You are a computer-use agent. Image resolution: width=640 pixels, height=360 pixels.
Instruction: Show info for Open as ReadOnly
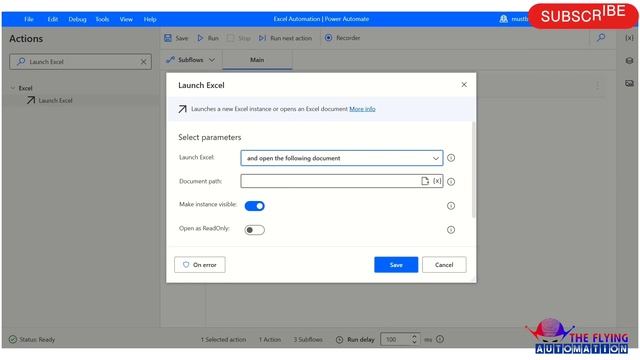(x=451, y=230)
